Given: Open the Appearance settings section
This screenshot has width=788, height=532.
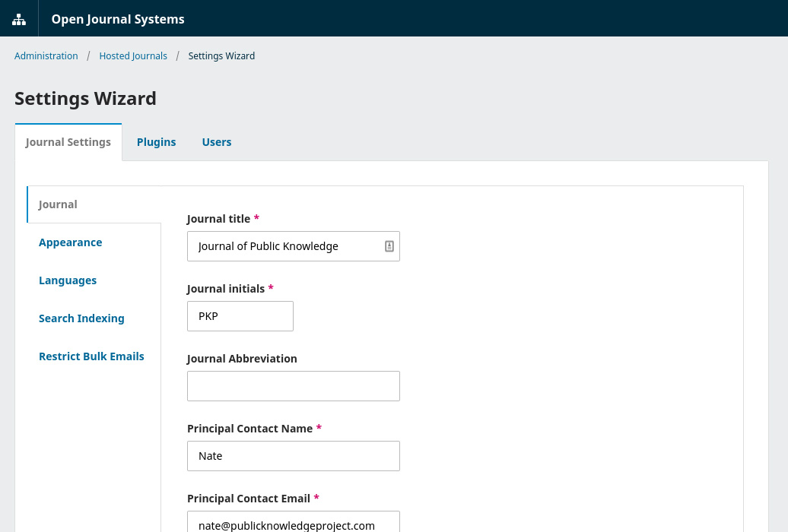Looking at the screenshot, I should pos(71,242).
